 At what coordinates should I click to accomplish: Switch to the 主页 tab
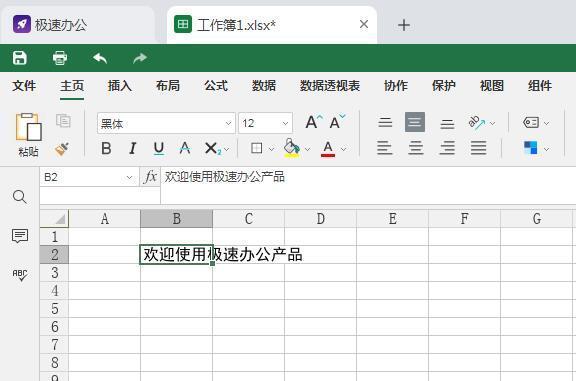coord(72,86)
